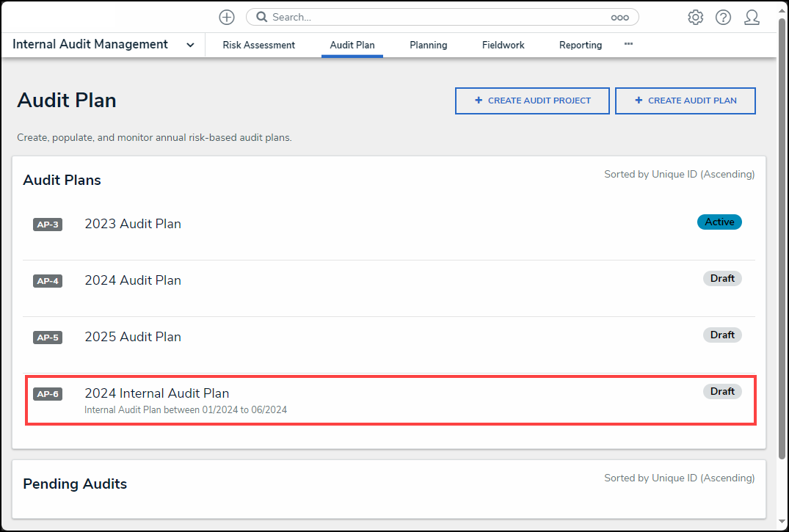Click the magnifying glass search icon

[261, 17]
